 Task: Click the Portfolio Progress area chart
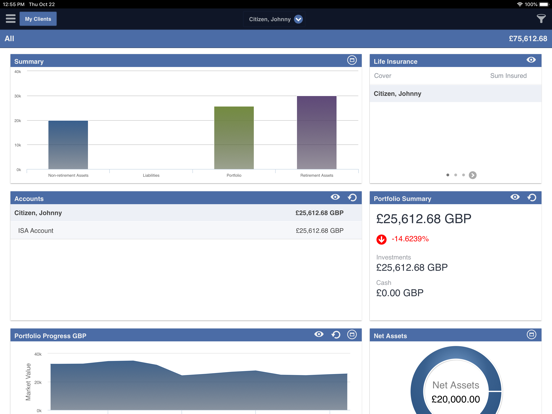pos(199,385)
